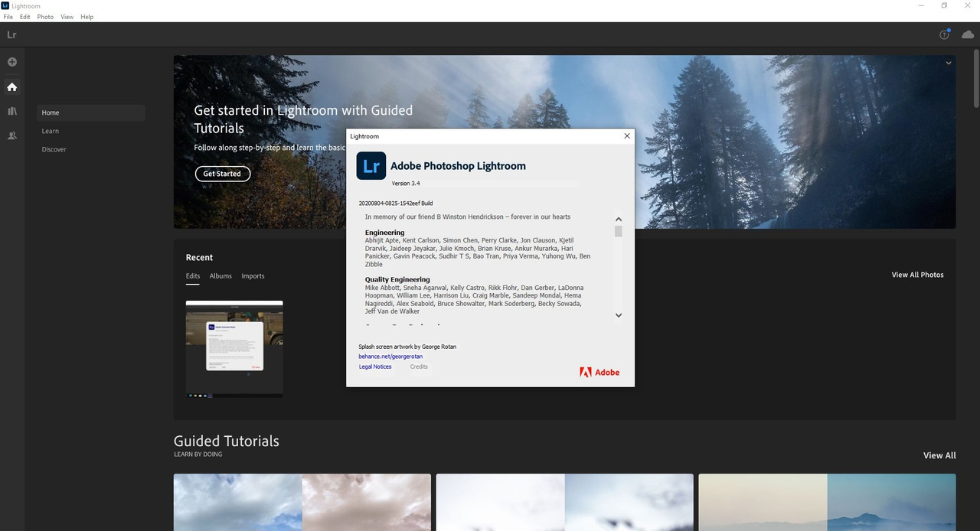Select Home in the left panel
This screenshot has width=980, height=531.
point(90,112)
